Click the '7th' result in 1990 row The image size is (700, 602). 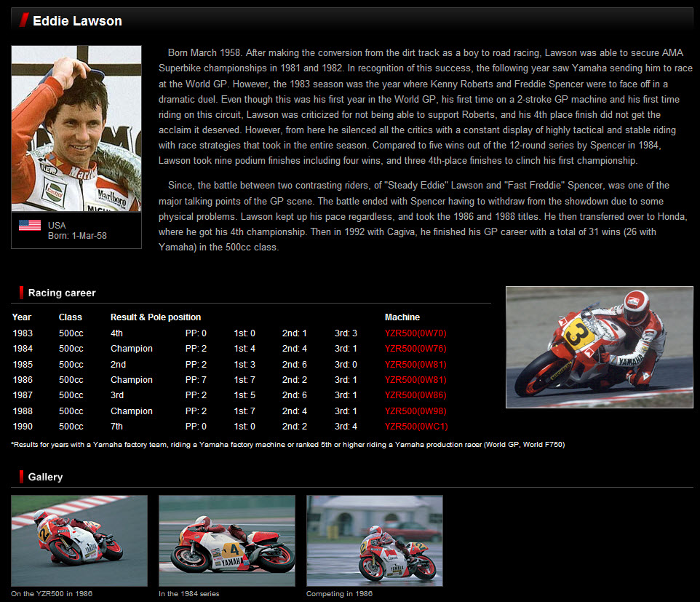point(116,426)
